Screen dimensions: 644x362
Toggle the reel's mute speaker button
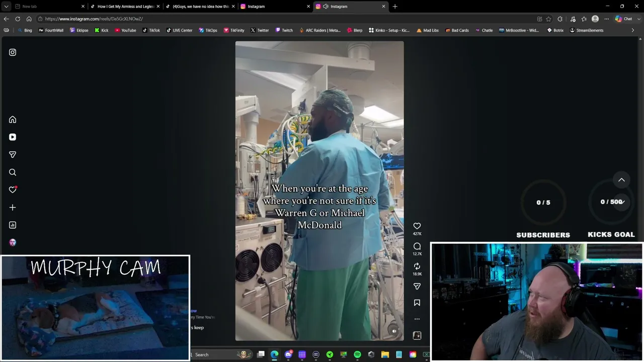coord(394,331)
